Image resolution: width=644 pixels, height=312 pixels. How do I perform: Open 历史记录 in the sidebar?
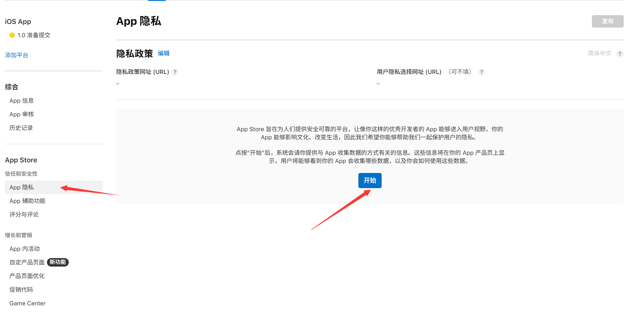(21, 128)
